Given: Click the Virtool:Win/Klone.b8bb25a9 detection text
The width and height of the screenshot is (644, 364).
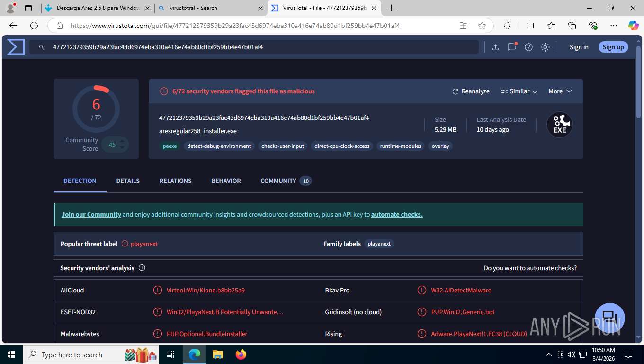Looking at the screenshot, I should [206, 290].
